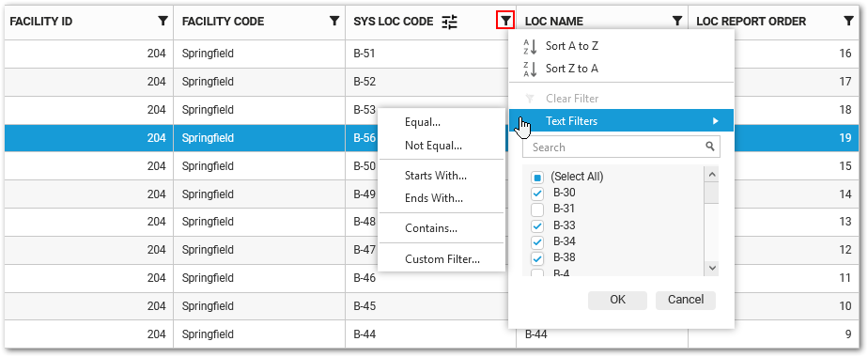Viewport: 868px width, 357px height.
Task: Click the LOC REPORT ORDER column header
Action: coord(774,23)
